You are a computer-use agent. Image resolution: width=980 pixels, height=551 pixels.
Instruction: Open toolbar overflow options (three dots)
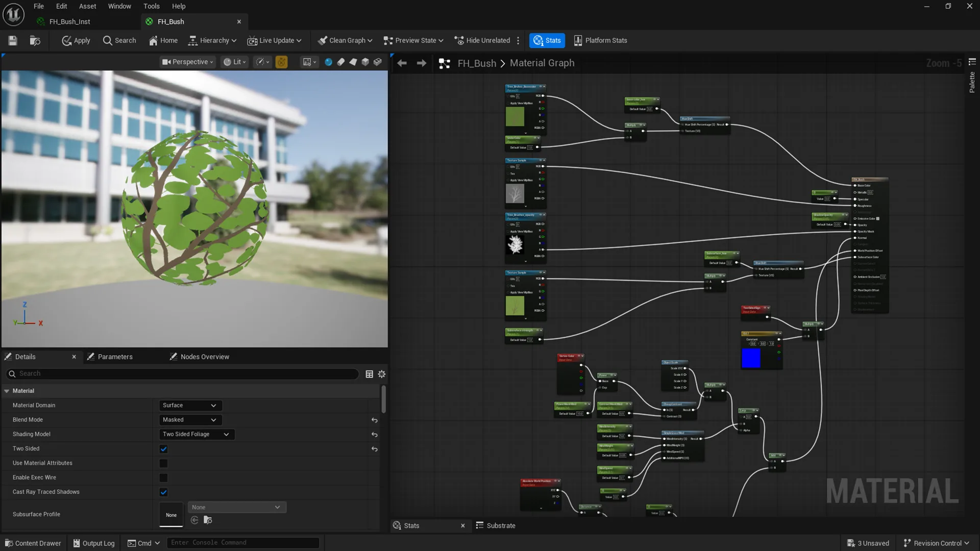click(518, 41)
